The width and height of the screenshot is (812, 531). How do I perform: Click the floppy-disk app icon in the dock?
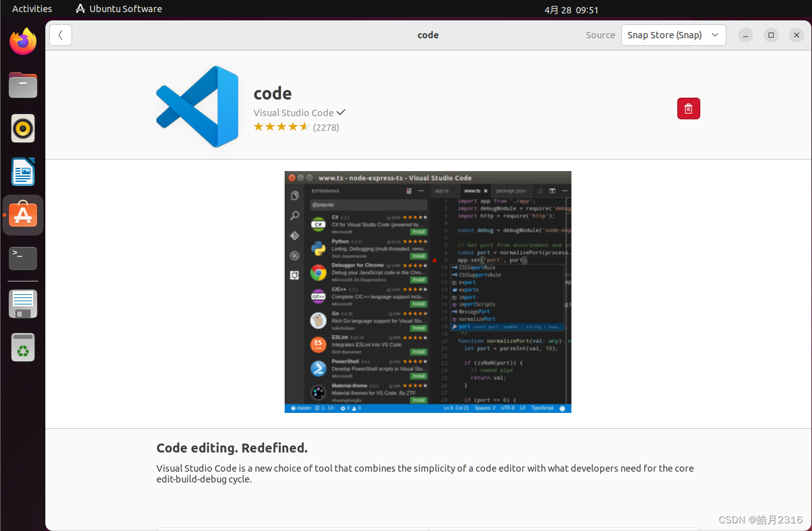point(23,304)
